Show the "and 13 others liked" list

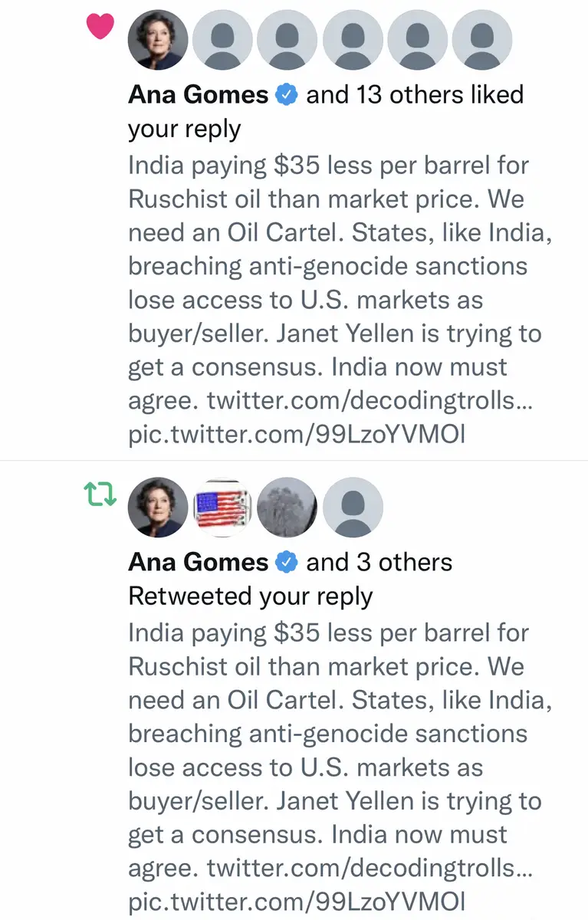pyautogui.click(x=415, y=95)
